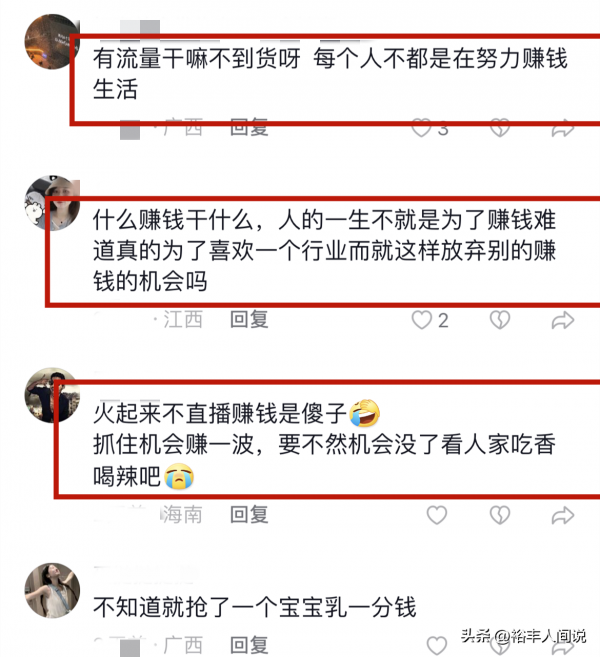Share the Jiangxi comment with arrow icon

click(562, 321)
